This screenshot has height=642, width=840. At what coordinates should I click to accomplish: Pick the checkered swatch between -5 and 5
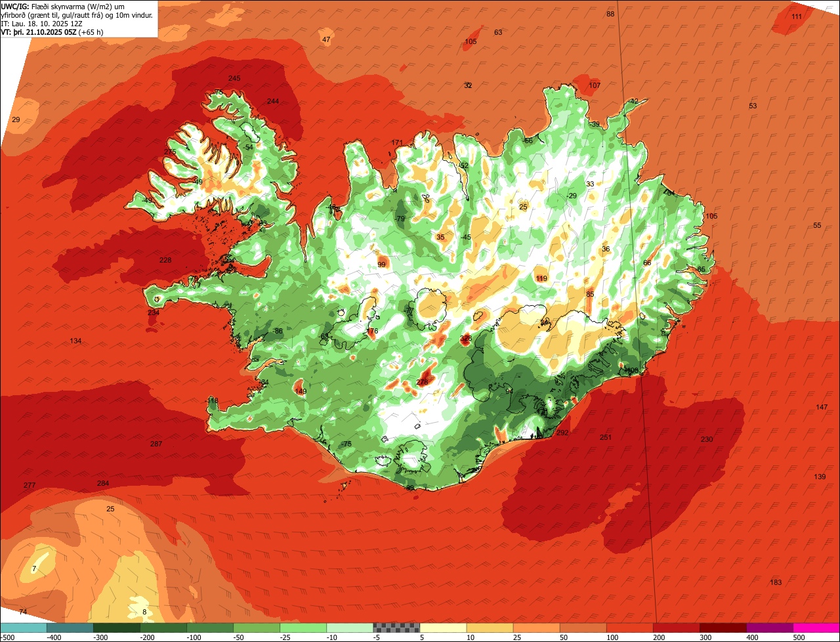pyautogui.click(x=396, y=628)
